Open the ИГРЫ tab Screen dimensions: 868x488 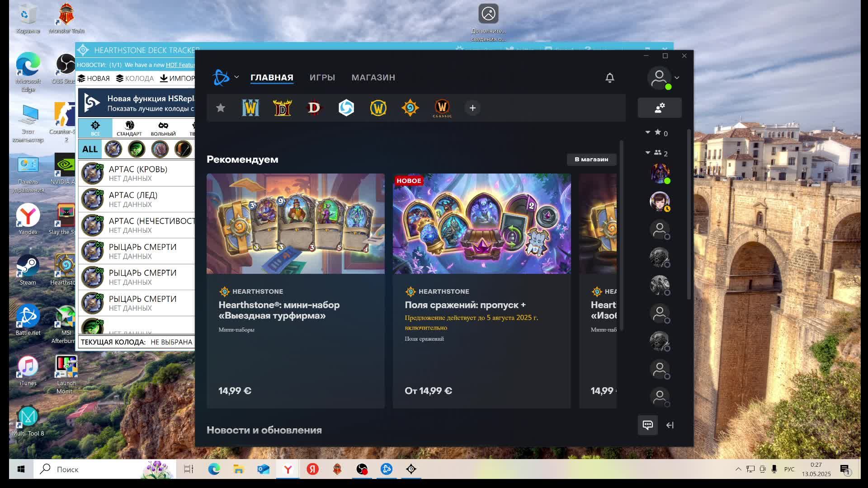point(322,78)
